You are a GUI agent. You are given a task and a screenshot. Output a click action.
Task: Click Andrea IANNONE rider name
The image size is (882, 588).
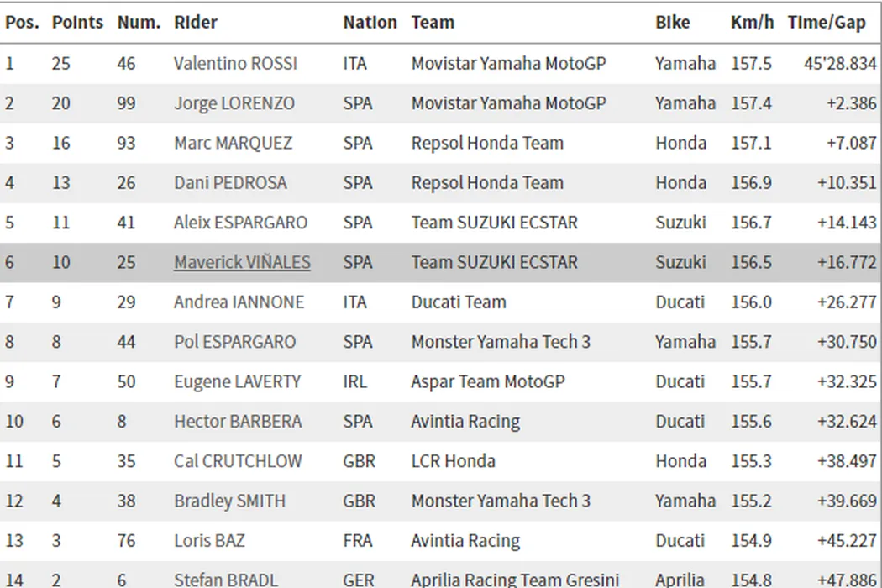click(239, 302)
